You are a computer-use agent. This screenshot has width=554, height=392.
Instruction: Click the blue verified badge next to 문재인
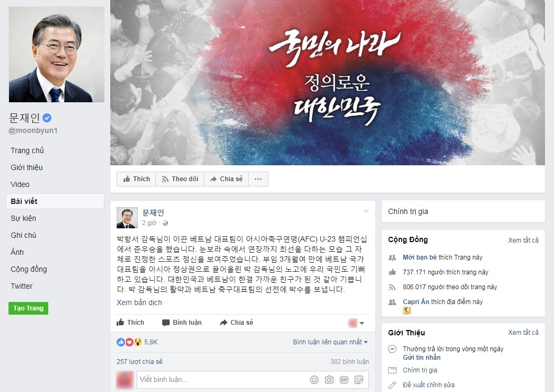(47, 118)
